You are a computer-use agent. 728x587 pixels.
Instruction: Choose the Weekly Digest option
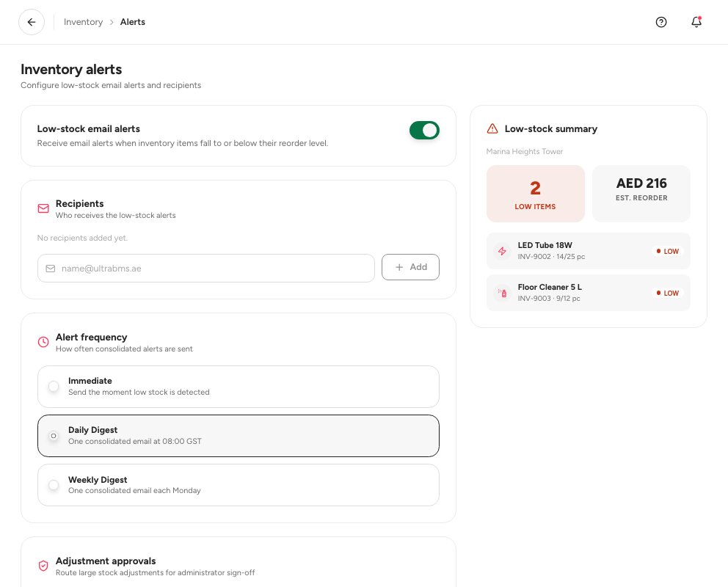point(239,485)
